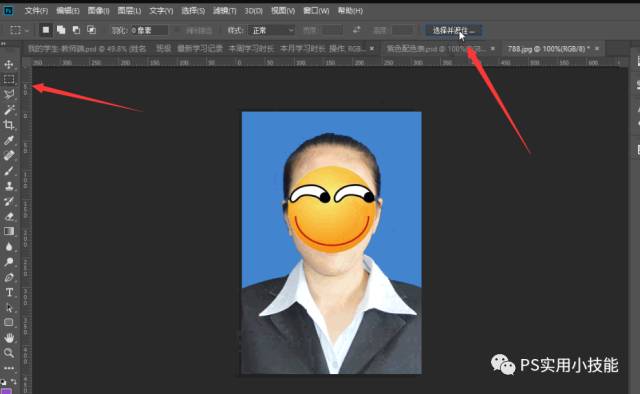Expand the toolbar double-arrow collapse toggle
The image size is (640, 394).
tap(3, 44)
